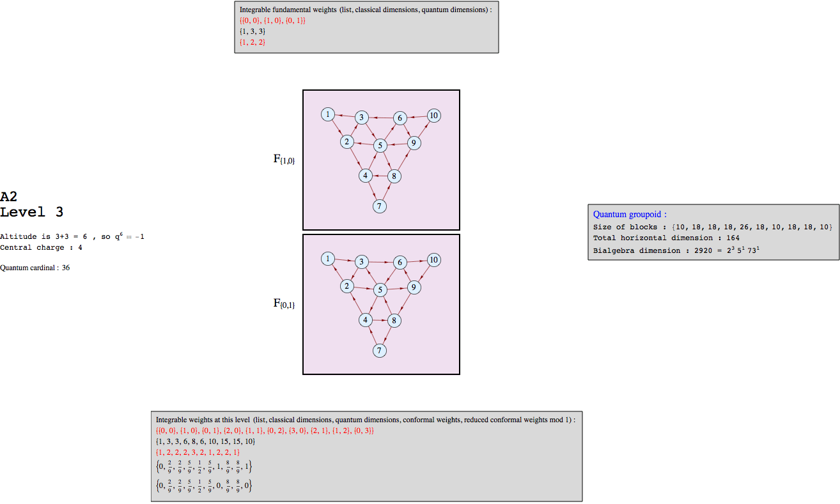Image resolution: width=840 pixels, height=504 pixels.
Task: Select node 10 in the F{1,0} graph
Action: tap(434, 116)
